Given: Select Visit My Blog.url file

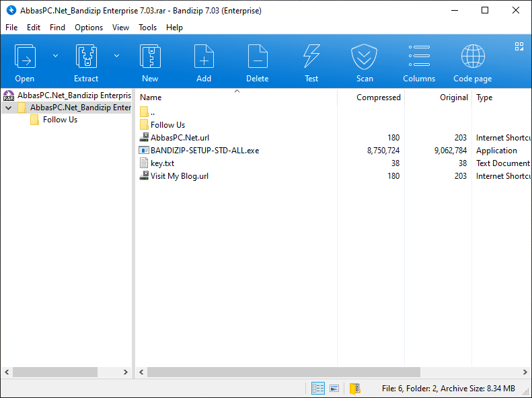Looking at the screenshot, I should coord(174,176).
